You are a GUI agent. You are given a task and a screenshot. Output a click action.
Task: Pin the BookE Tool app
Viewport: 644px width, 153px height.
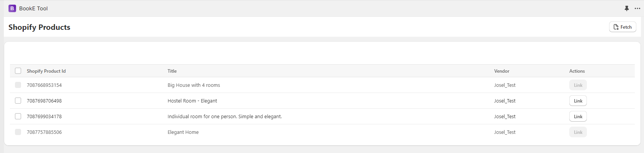click(x=627, y=8)
